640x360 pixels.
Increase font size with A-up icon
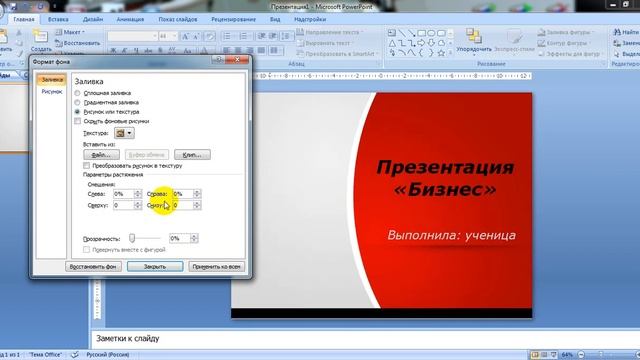pyautogui.click(x=185, y=36)
